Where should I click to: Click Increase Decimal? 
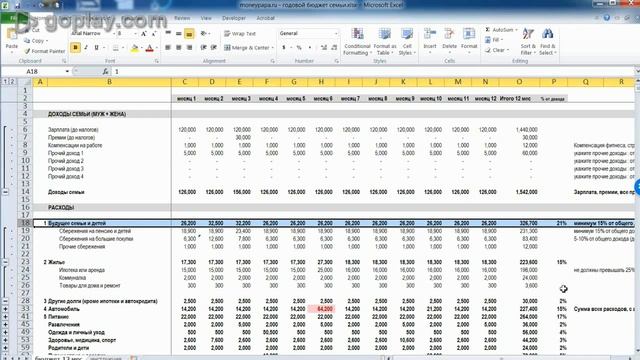pos(324,48)
